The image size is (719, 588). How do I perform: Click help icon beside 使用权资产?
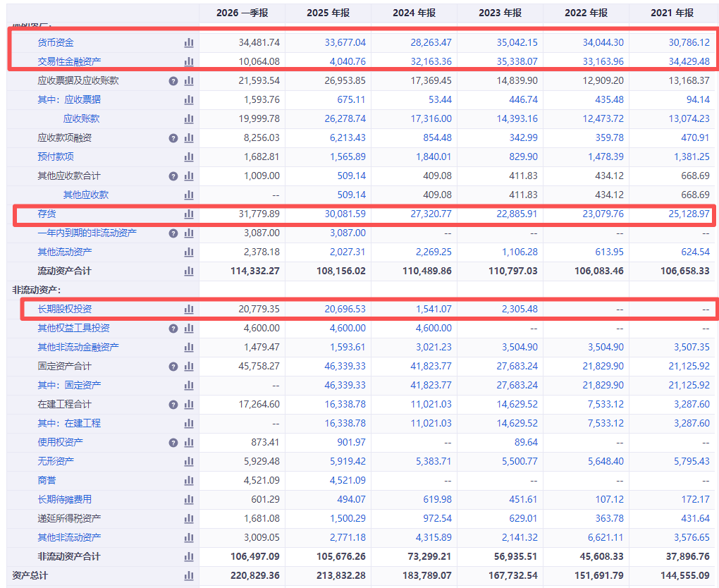[x=173, y=443]
